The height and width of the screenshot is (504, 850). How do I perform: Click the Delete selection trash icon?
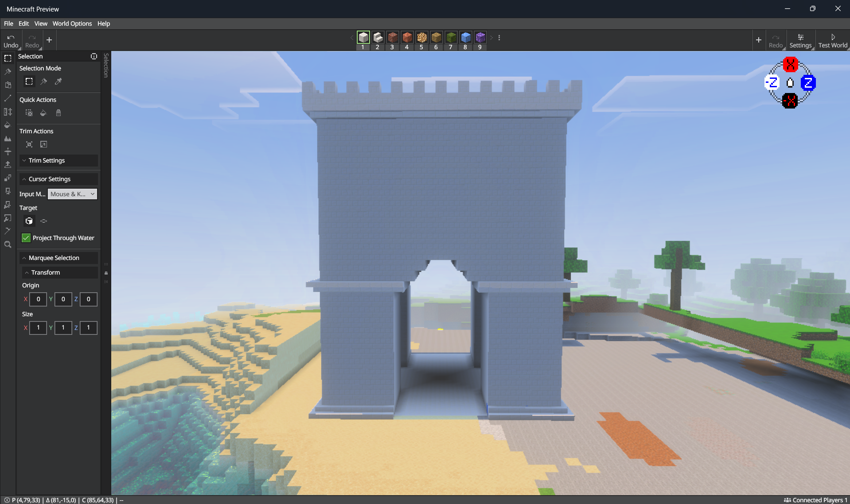(58, 113)
